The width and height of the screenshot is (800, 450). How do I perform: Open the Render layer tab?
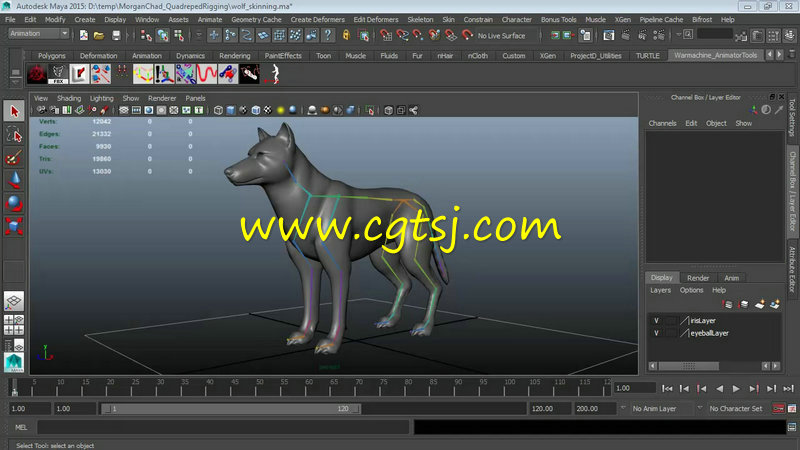click(x=697, y=278)
